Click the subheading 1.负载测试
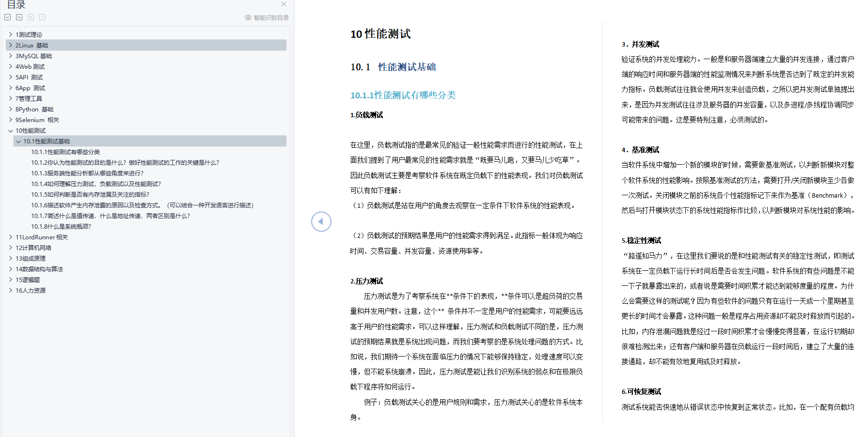Viewport: 868px width, 437px height. click(x=366, y=115)
